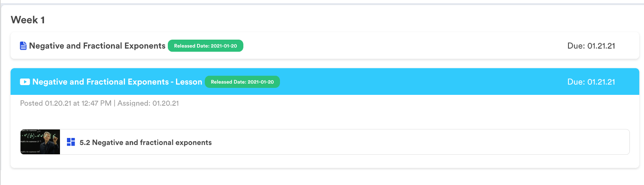Screen dimensions: 644x185
Task: Click the due date in the blue Lesson header
Action: (x=591, y=82)
